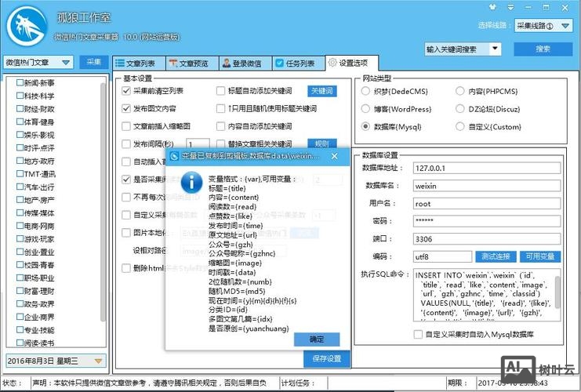Choose DZ论坛(Discuz) option
Image resolution: width=581 pixels, height=392 pixels.
459,108
